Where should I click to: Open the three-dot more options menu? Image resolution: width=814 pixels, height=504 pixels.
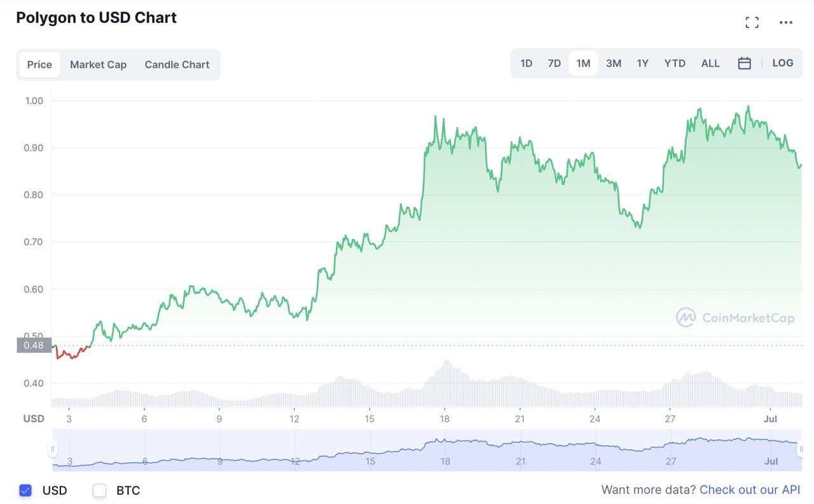[x=786, y=23]
